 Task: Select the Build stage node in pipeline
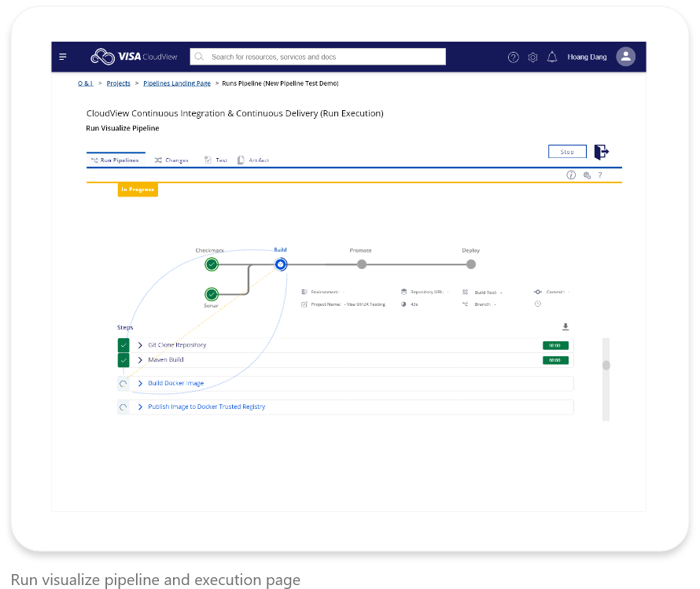click(x=280, y=264)
